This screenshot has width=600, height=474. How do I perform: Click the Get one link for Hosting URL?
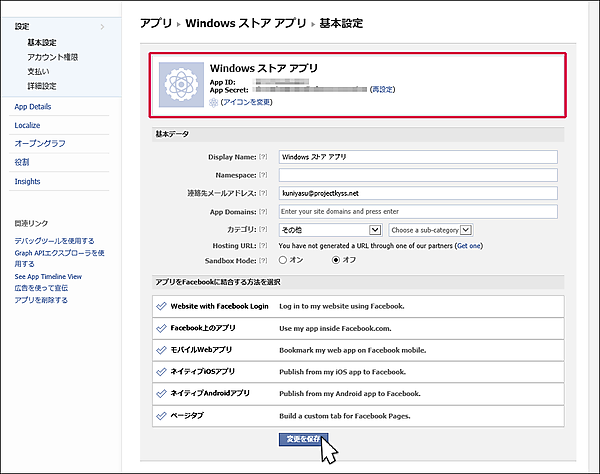click(x=469, y=245)
